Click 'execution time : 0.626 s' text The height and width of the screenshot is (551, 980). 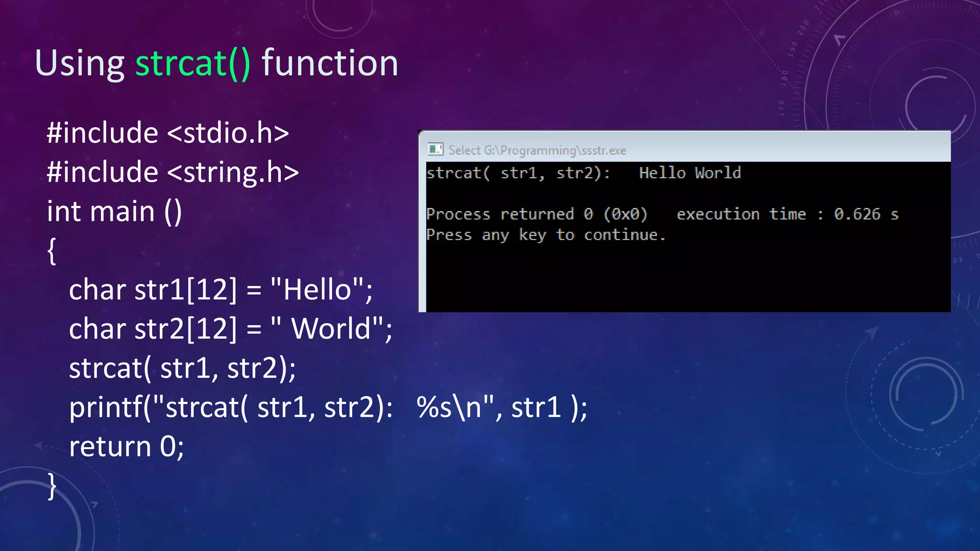pyautogui.click(x=788, y=214)
